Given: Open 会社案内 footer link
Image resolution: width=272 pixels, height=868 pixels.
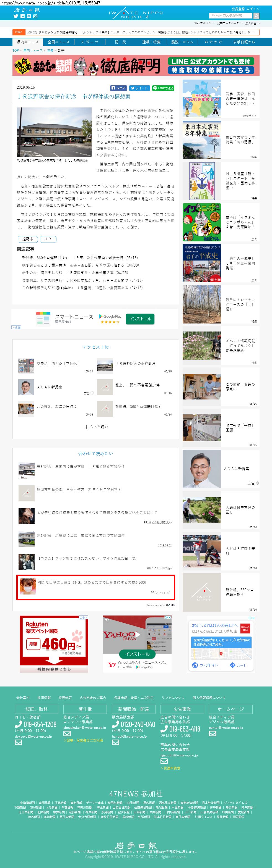Looking at the screenshot, I should tap(23, 698).
